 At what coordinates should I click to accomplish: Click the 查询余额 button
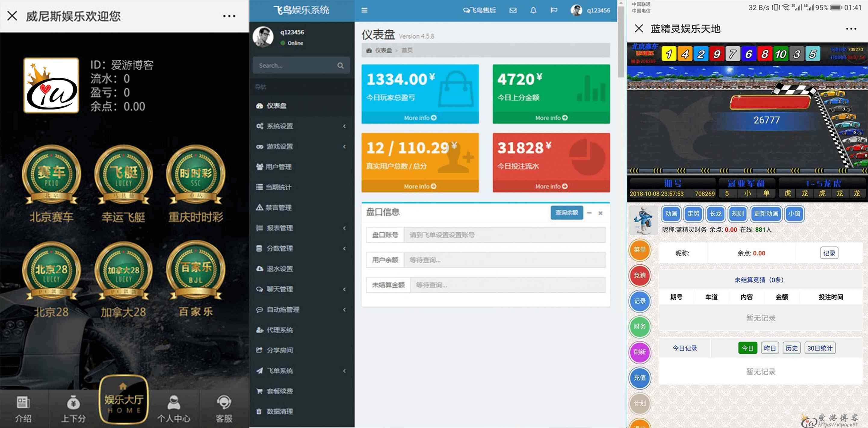(x=567, y=212)
